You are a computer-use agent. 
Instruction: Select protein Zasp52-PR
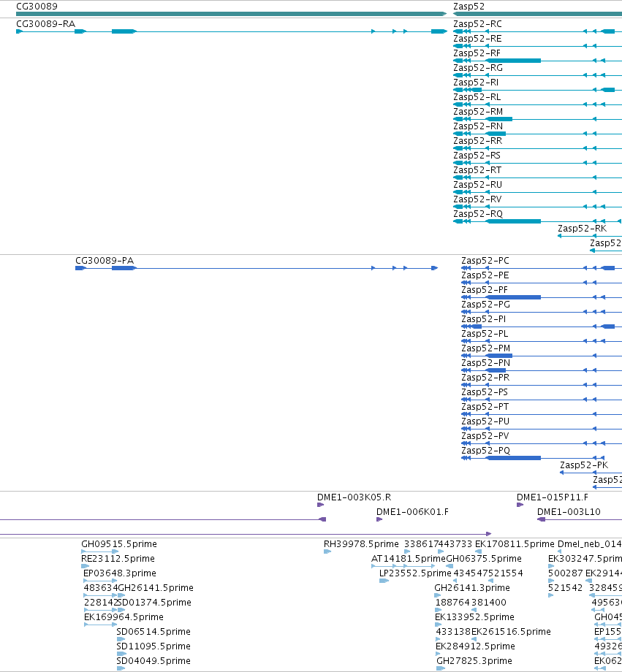pyautogui.click(x=485, y=377)
